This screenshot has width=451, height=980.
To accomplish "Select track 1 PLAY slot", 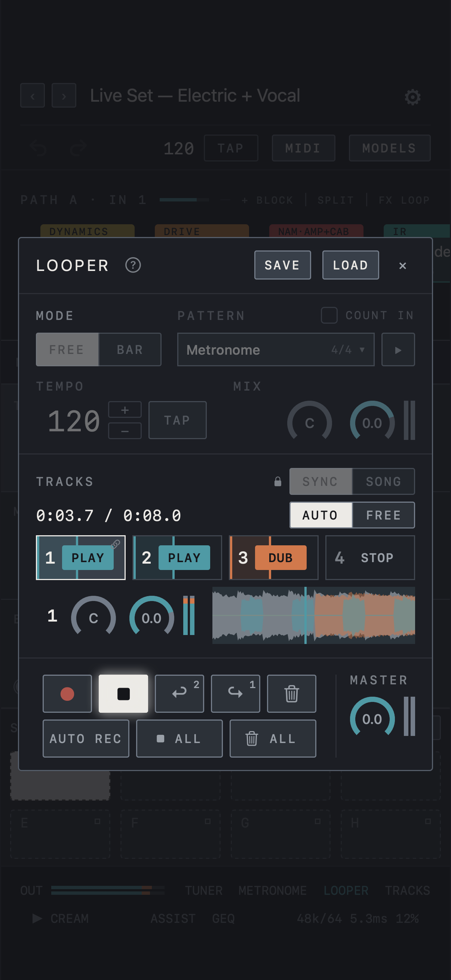I will coord(81,558).
